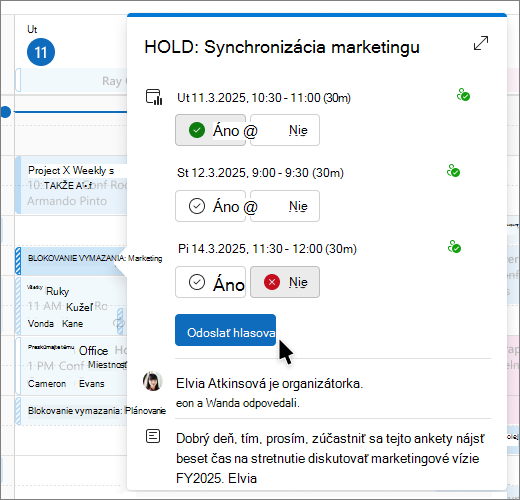520x500 pixels.
Task: Open the event with Vonda Kane
Action: click(71, 306)
